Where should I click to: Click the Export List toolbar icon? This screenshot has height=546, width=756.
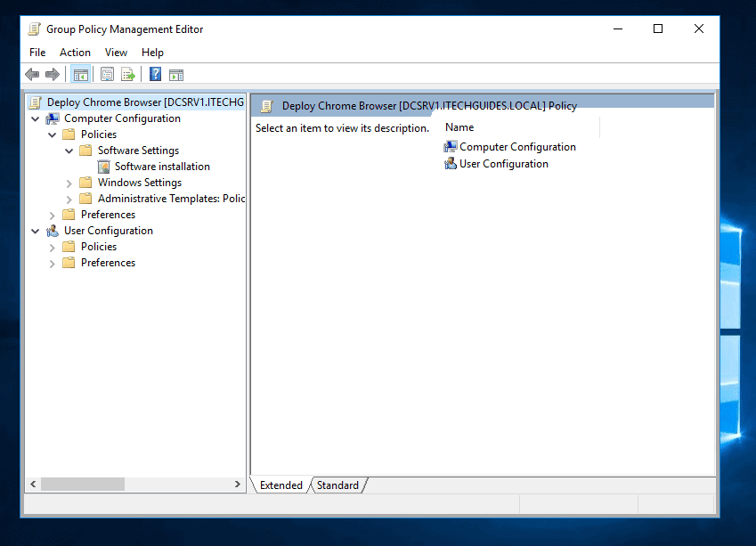point(127,75)
